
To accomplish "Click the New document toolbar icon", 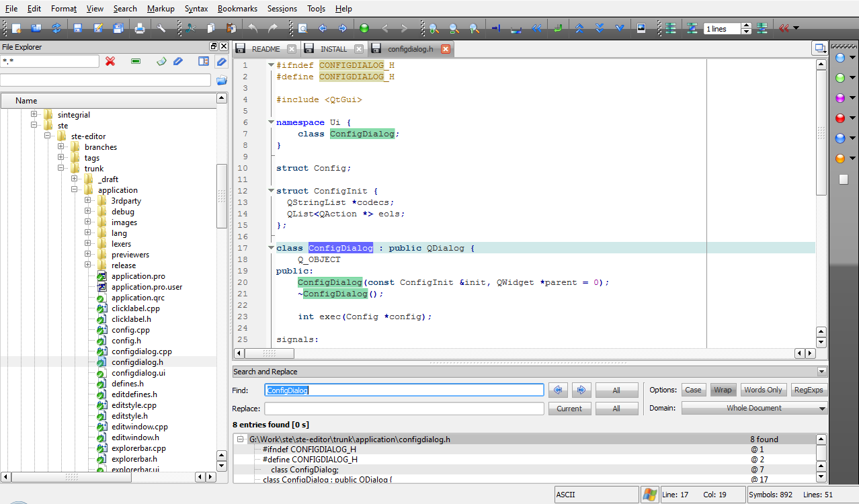I will click(16, 28).
